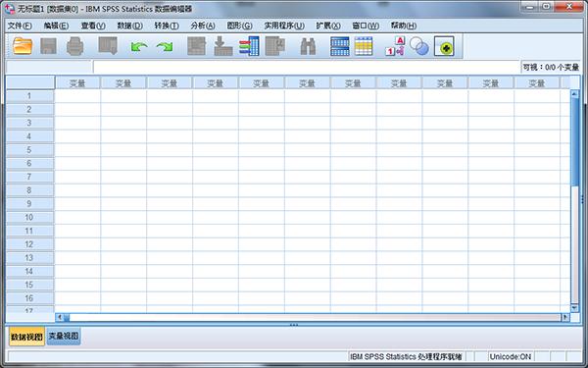
Task: Open Split File via the blue grid icon
Action: coord(340,46)
